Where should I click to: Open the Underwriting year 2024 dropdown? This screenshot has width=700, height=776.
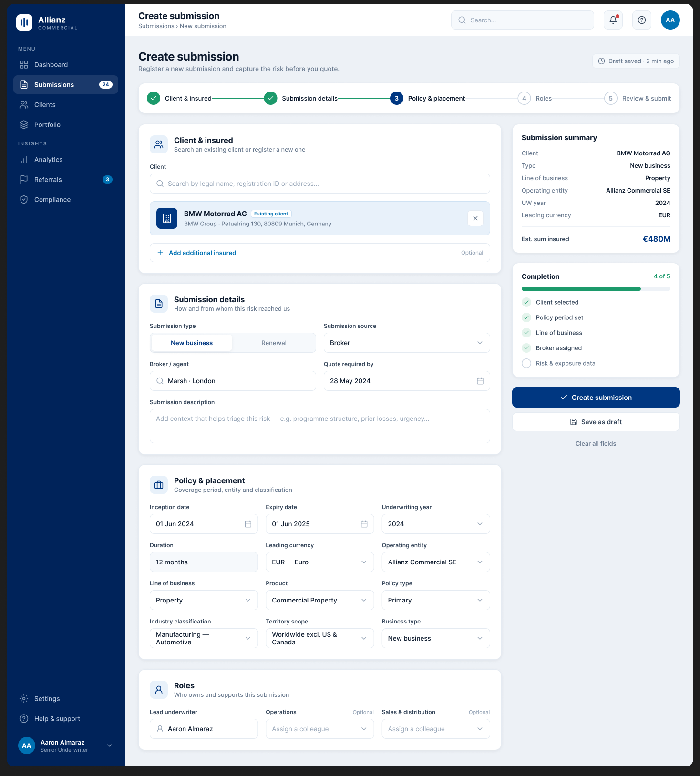click(436, 524)
